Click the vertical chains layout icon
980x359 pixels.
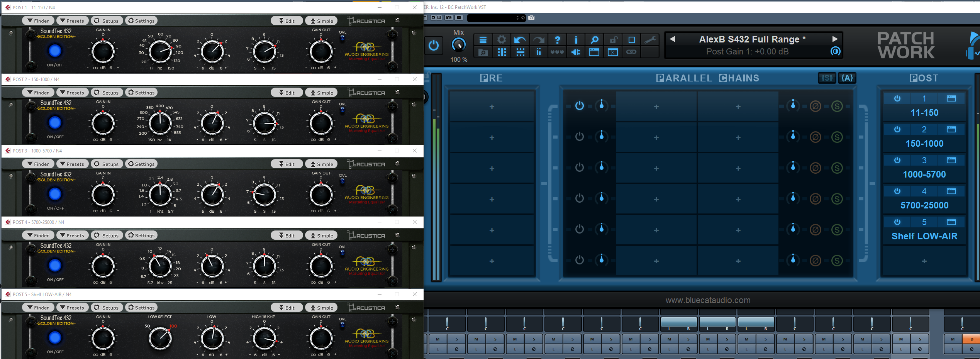501,52
